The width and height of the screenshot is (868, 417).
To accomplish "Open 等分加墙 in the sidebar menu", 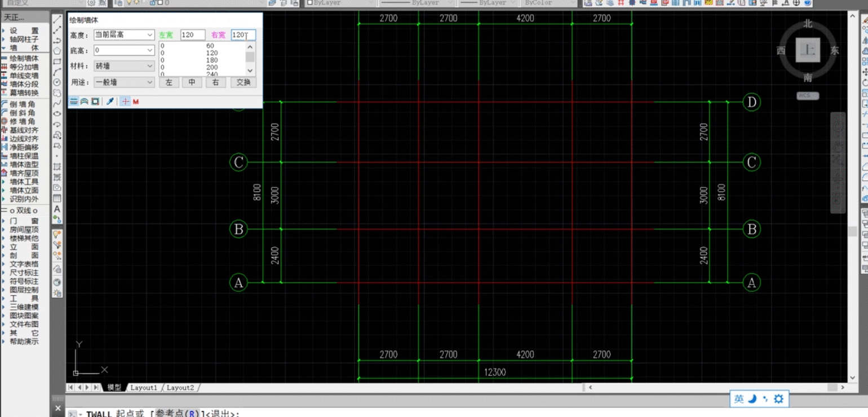I will click(x=24, y=67).
